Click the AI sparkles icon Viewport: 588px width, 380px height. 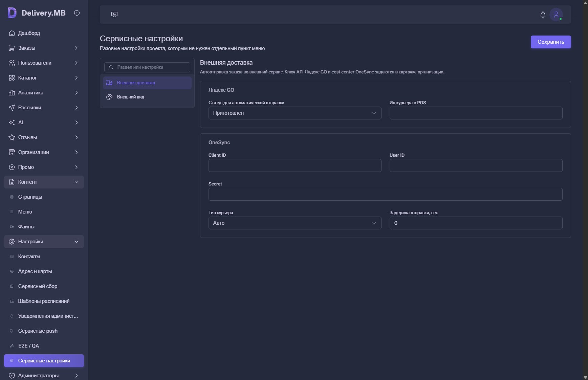coord(12,122)
